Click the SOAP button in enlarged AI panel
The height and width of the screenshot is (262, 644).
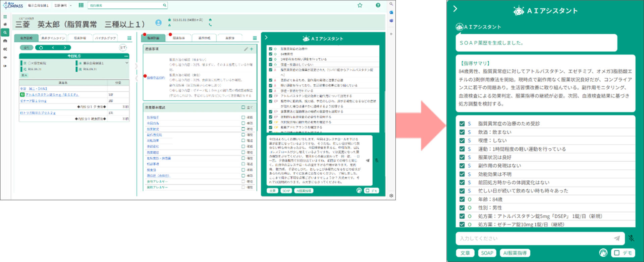pyautogui.click(x=487, y=253)
